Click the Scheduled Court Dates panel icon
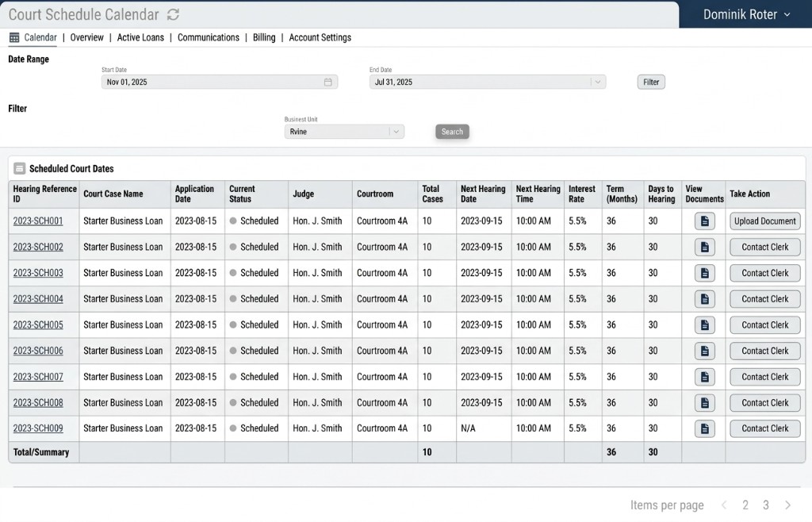 click(19, 168)
